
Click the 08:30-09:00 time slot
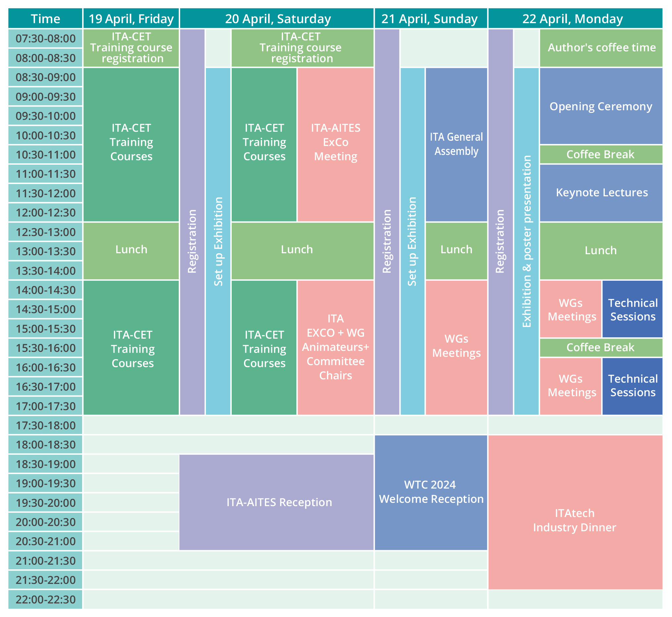[45, 77]
